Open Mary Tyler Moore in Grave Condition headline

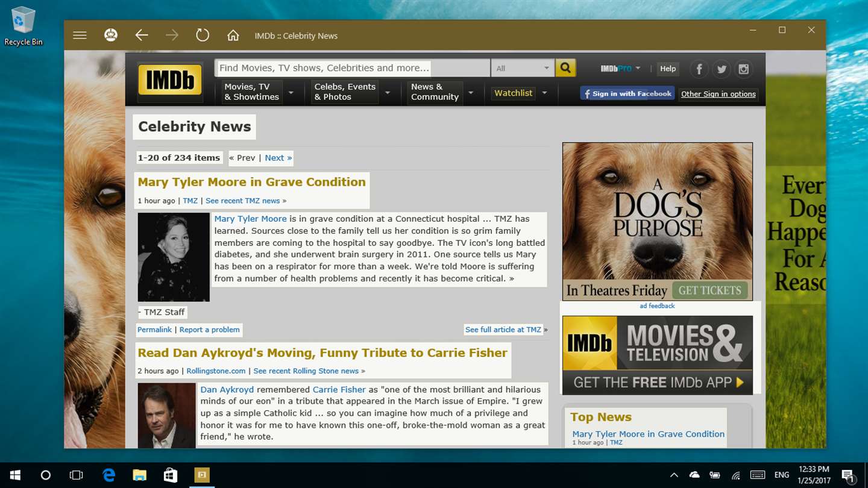(x=251, y=182)
